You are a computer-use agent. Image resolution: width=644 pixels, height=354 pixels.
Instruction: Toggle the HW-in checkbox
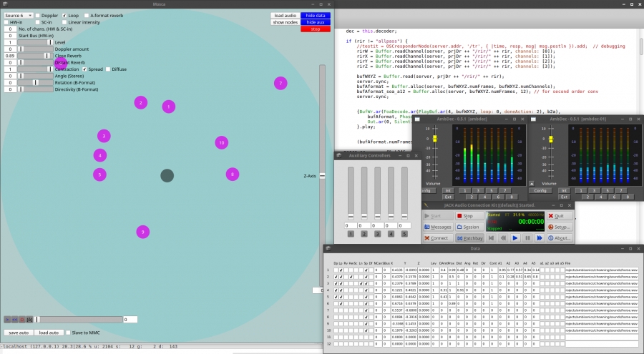pyautogui.click(x=6, y=22)
